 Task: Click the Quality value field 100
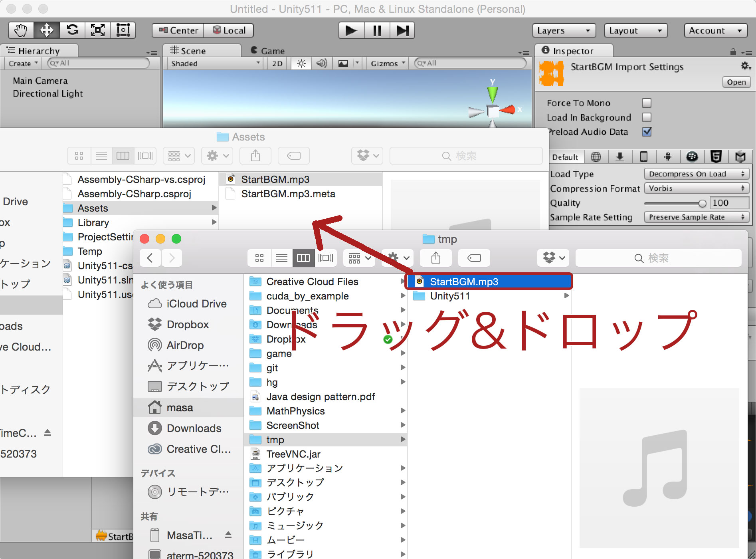[729, 203]
